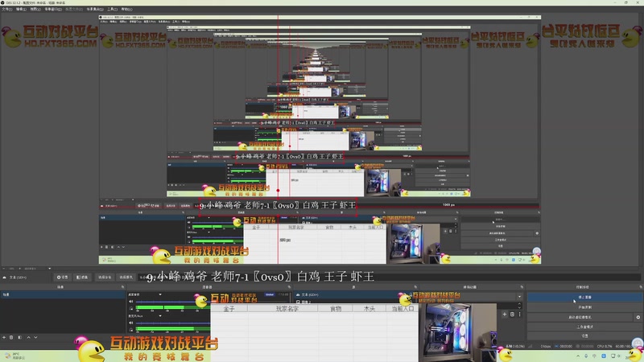The image size is (644, 362).
Task: Open virtual camera settings gear icon
Action: (x=638, y=317)
